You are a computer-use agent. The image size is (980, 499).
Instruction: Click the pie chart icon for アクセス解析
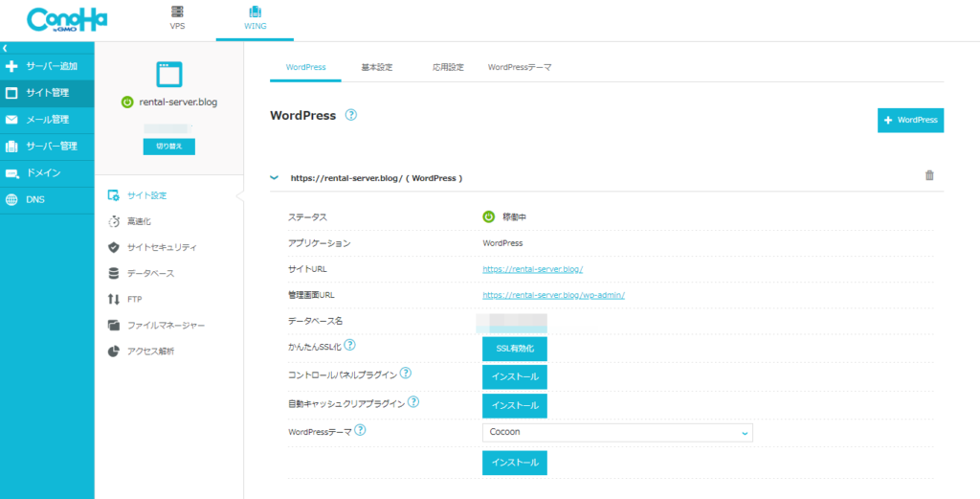(114, 352)
